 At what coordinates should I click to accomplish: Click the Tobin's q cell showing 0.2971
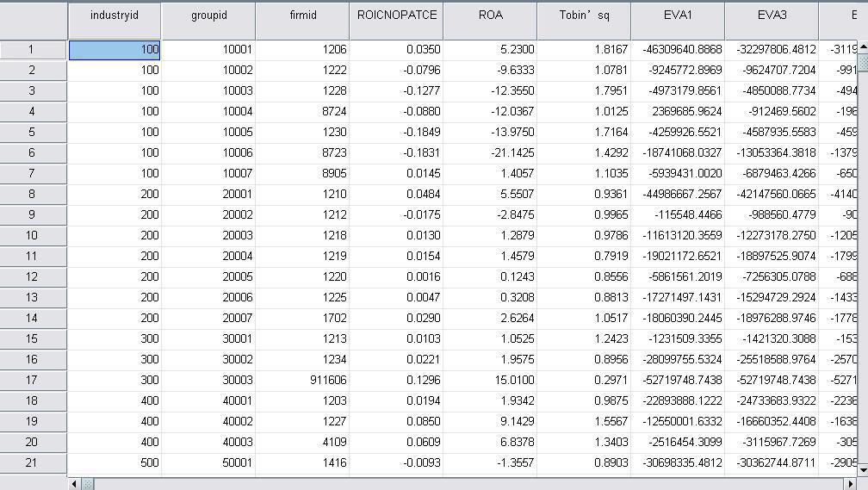point(583,380)
